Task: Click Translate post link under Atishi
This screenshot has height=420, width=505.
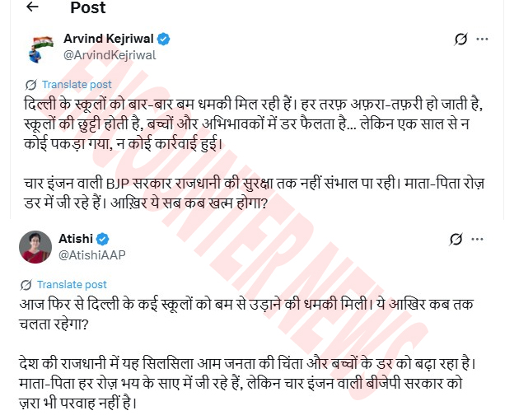Action: [72, 284]
